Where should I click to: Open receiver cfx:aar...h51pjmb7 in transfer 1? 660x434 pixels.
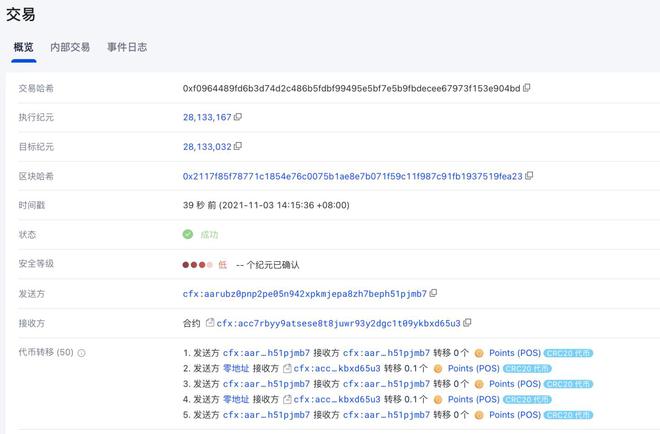386,353
